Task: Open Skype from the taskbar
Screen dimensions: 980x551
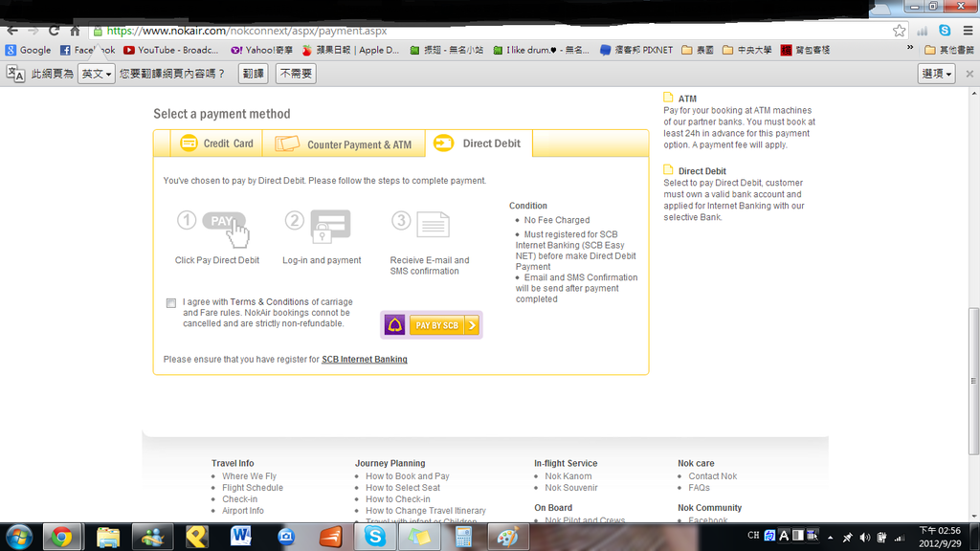Action: point(375,537)
